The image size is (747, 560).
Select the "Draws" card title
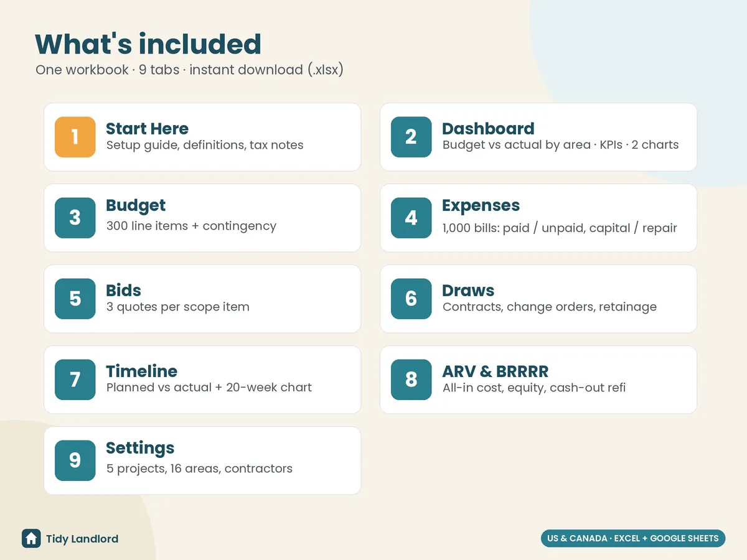tap(468, 291)
